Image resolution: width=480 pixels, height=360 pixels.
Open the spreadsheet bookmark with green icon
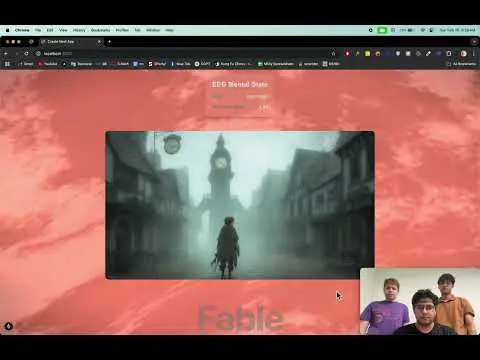[x=276, y=64]
